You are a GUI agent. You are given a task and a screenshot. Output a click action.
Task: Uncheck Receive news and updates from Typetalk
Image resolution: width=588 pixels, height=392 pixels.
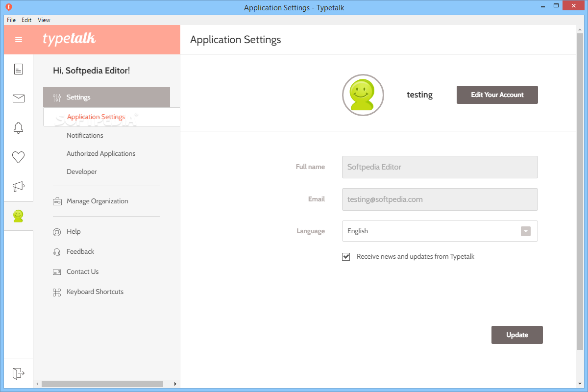click(x=346, y=256)
